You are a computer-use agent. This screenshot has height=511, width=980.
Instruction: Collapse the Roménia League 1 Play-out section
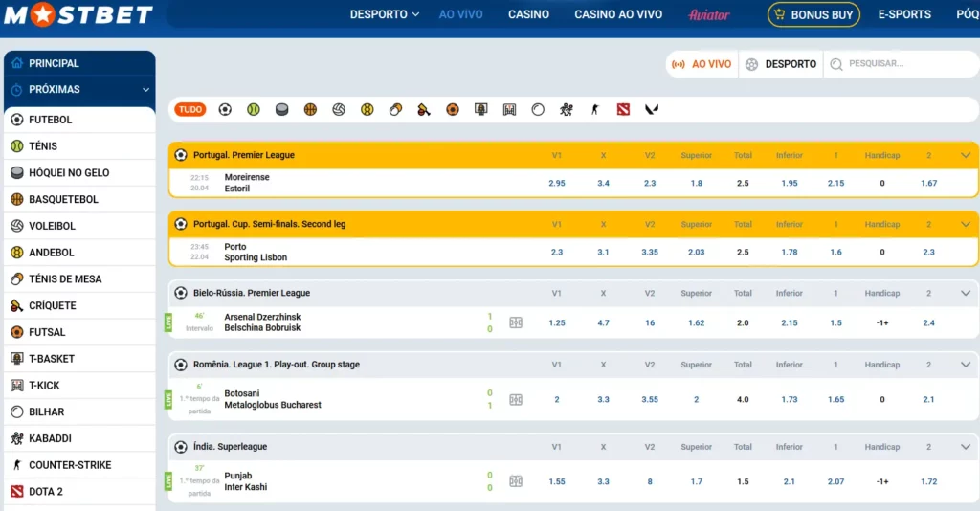[x=965, y=365]
